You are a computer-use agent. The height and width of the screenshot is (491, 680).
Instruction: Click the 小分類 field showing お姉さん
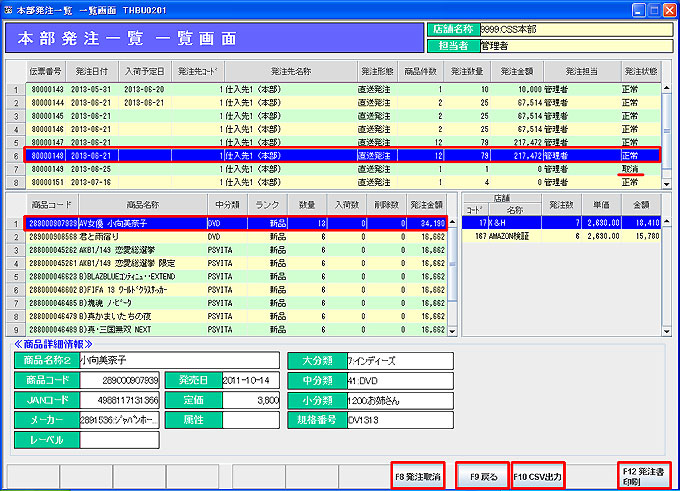(400, 400)
